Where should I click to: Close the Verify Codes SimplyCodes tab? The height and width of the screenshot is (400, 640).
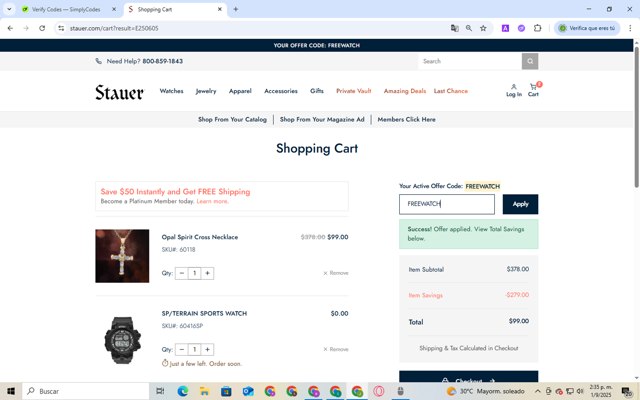[114, 9]
